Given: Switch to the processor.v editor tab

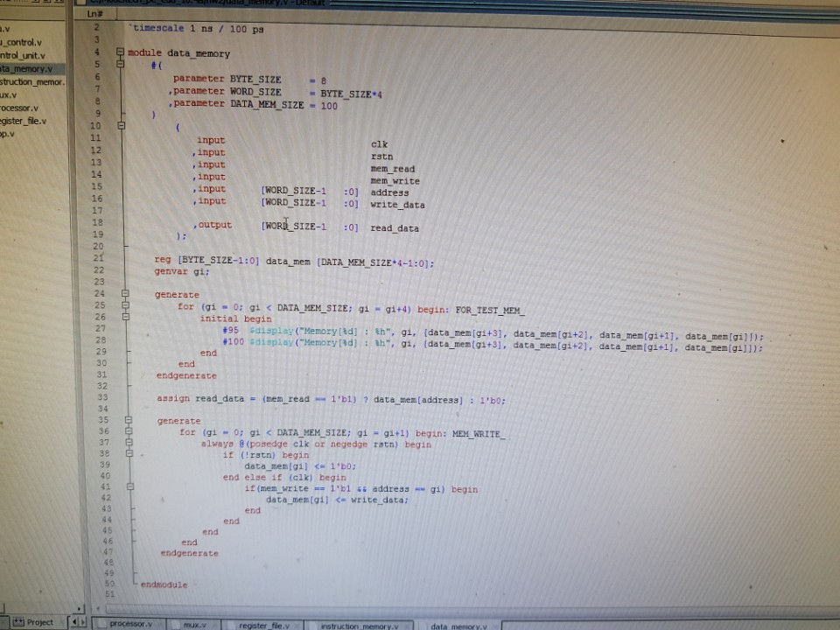Looking at the screenshot, I should pos(129,625).
